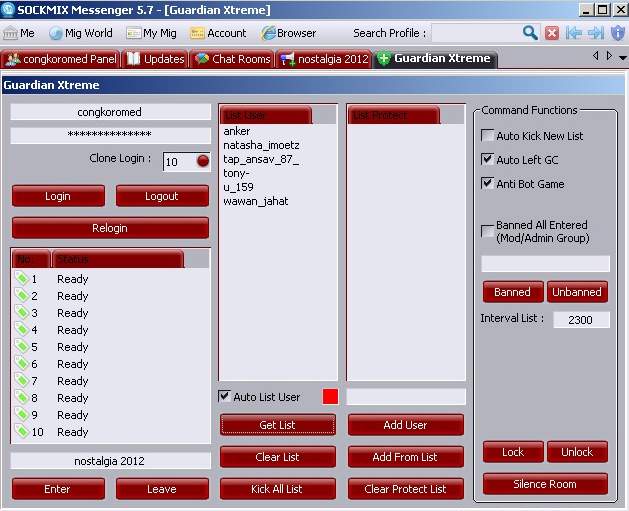The image size is (629, 511).
Task: Click the Interval List value field
Action: [581, 320]
